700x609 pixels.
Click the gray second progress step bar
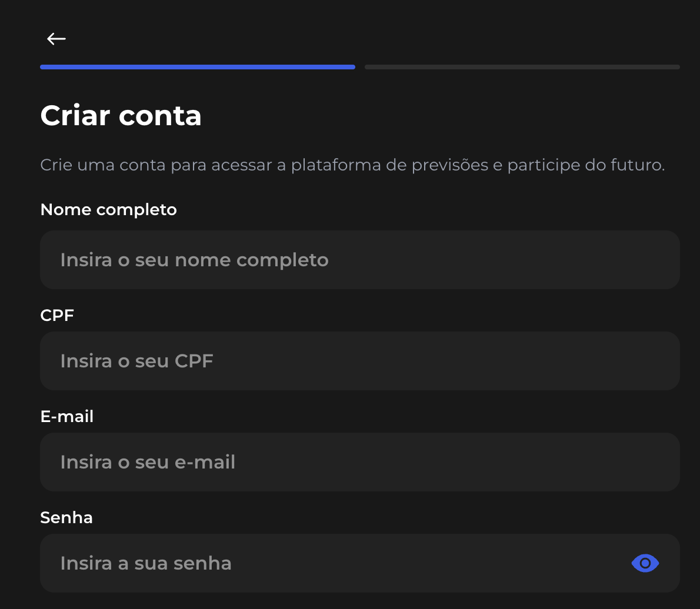click(522, 67)
